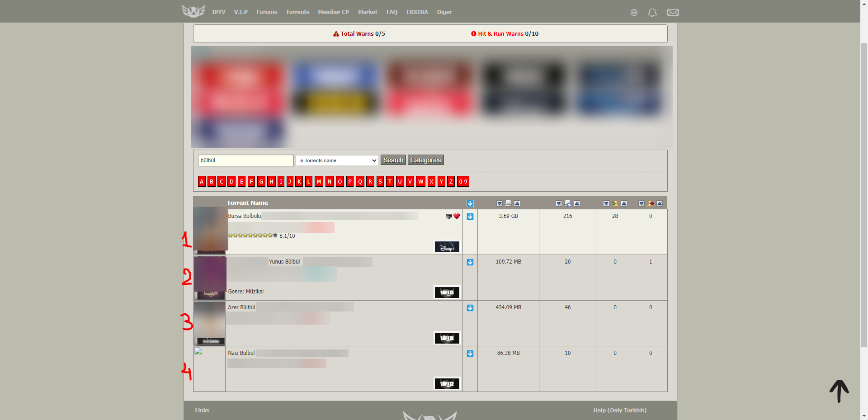Download the Azer Bülbül torrent via arrow icon

[470, 308]
